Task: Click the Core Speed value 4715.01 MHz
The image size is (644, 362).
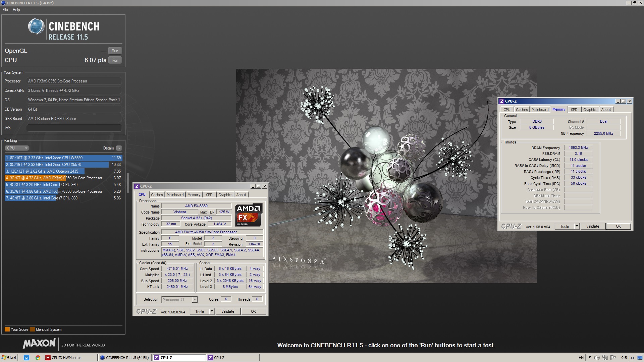Action: click(x=177, y=269)
